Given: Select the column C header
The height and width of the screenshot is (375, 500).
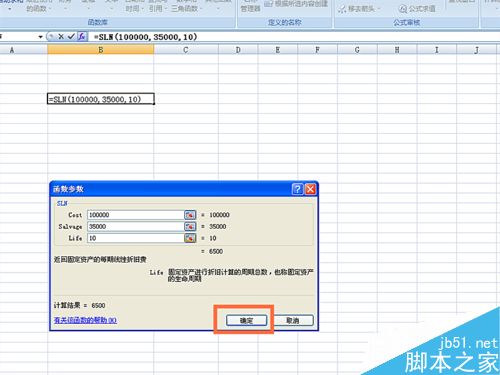Looking at the screenshot, I should [186, 50].
